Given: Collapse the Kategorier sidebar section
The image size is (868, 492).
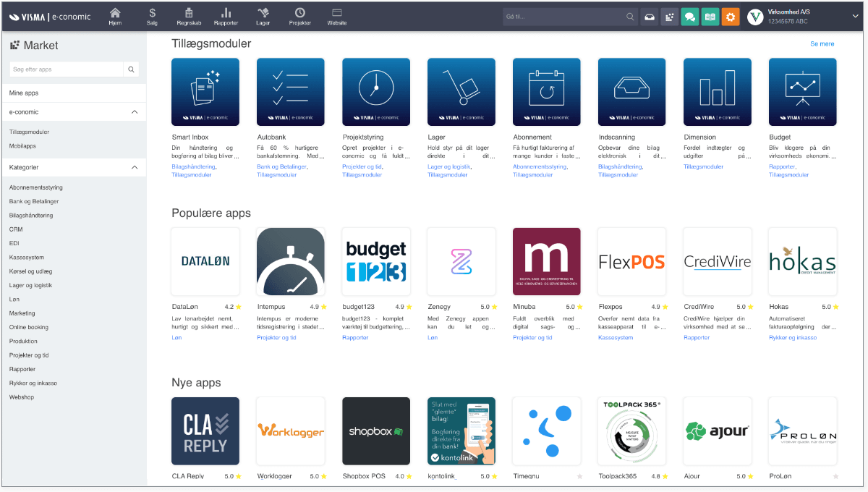Looking at the screenshot, I should (135, 167).
